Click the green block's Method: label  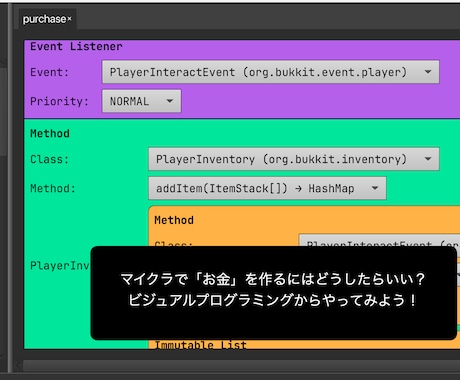[x=53, y=188]
